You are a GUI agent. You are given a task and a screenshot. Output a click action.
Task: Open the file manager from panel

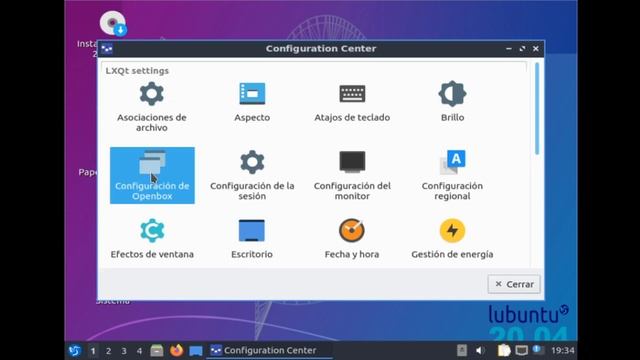pos(157,351)
